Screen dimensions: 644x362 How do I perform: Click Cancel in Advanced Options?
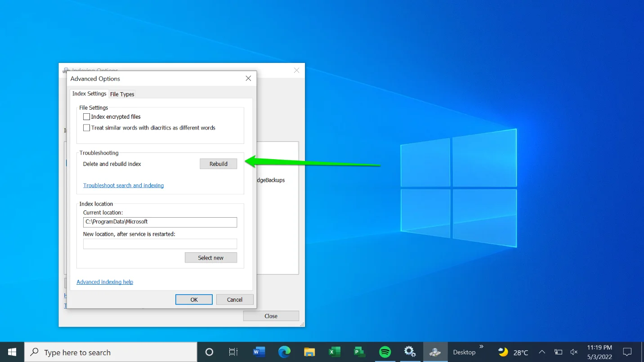pos(235,299)
